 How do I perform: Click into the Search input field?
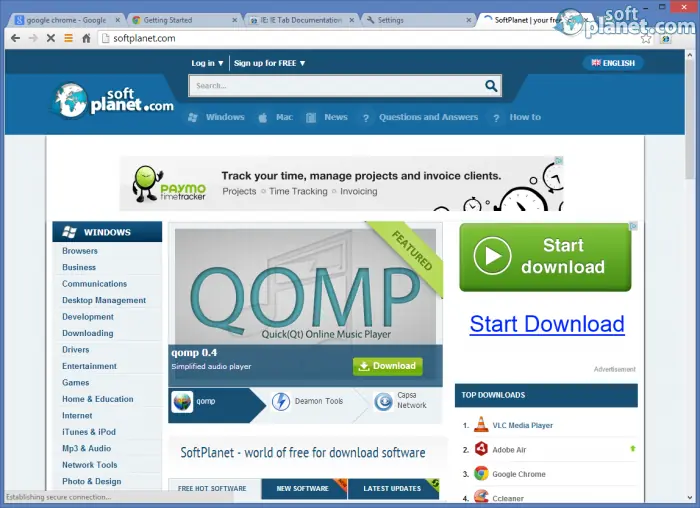(x=337, y=86)
